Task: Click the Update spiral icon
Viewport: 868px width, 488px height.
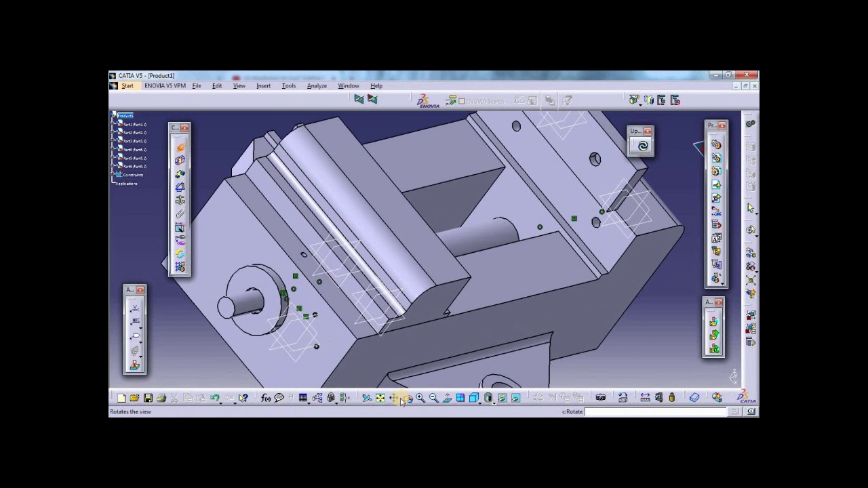Action: [643, 146]
